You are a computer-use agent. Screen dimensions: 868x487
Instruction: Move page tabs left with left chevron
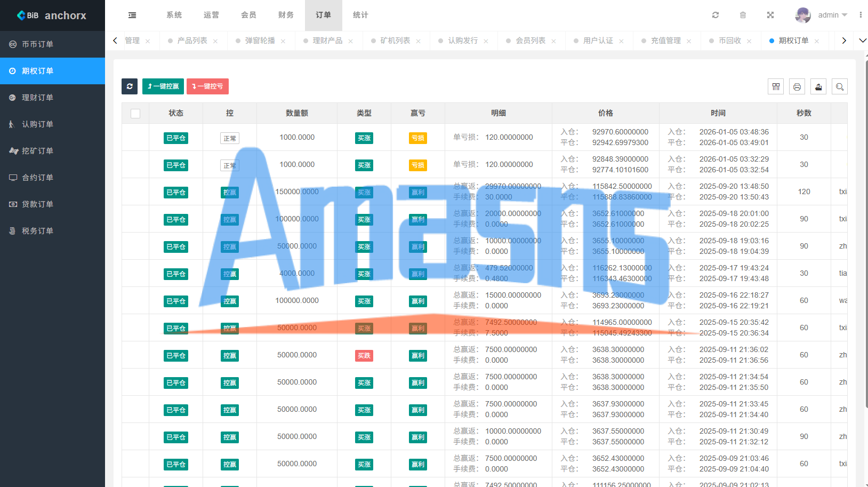[x=115, y=41]
